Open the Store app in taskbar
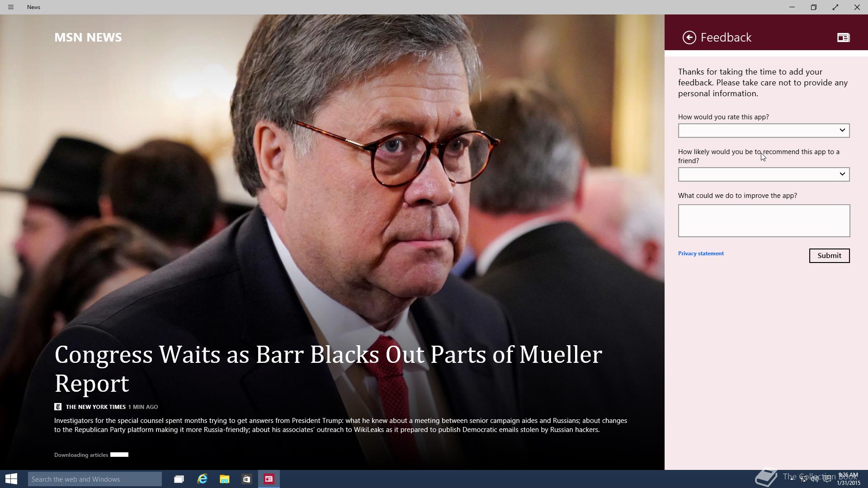The image size is (868, 488). (246, 479)
